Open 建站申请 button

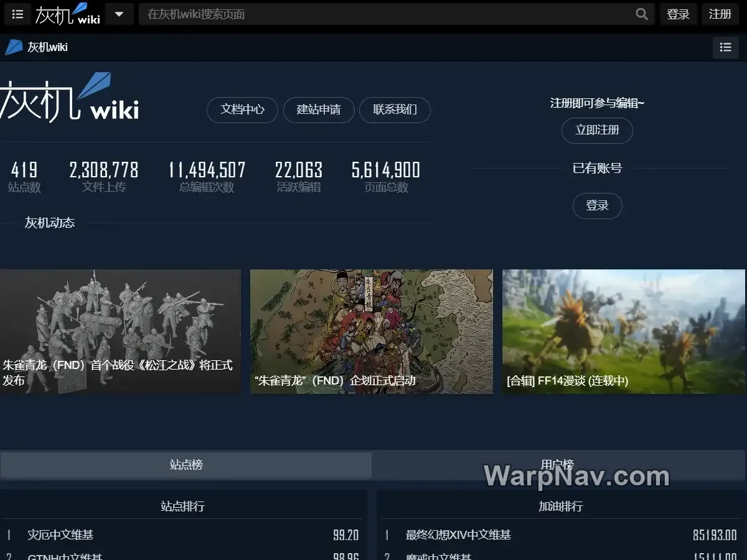319,110
